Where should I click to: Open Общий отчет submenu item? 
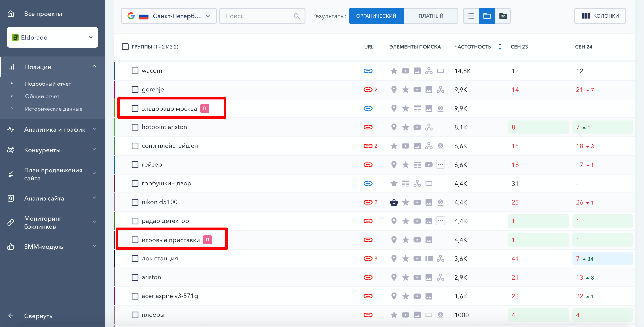(42, 96)
